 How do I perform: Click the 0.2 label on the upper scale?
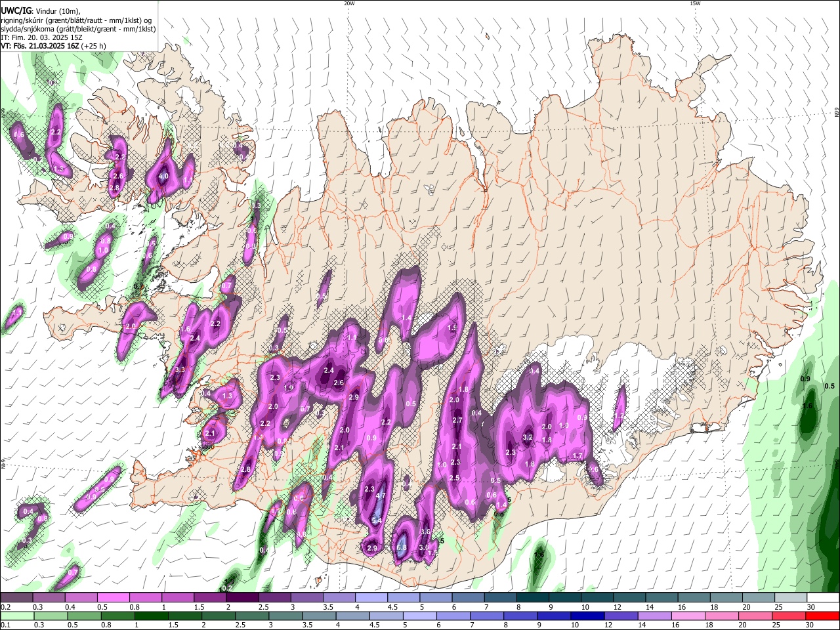click(x=5, y=607)
